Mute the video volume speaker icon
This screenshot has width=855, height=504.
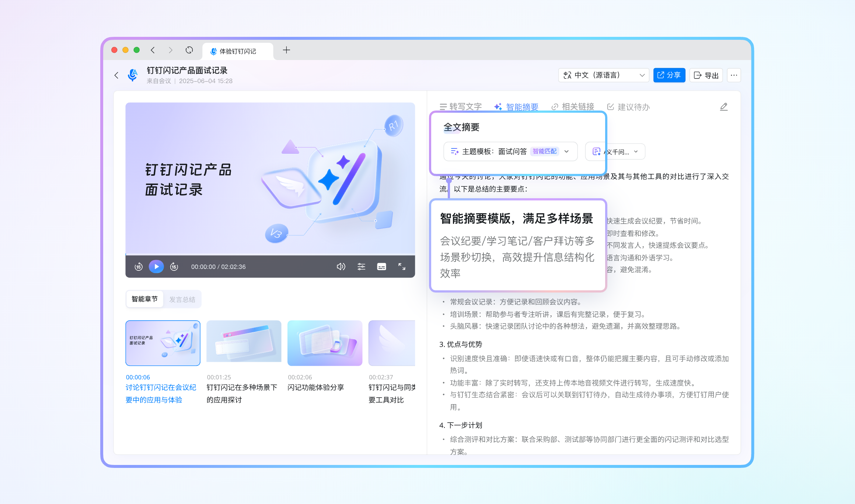tap(341, 266)
